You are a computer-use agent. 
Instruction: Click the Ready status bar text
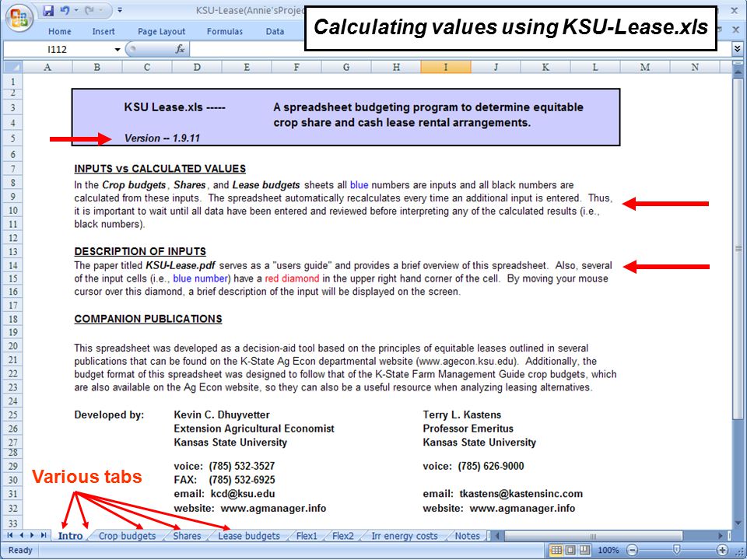[20, 550]
